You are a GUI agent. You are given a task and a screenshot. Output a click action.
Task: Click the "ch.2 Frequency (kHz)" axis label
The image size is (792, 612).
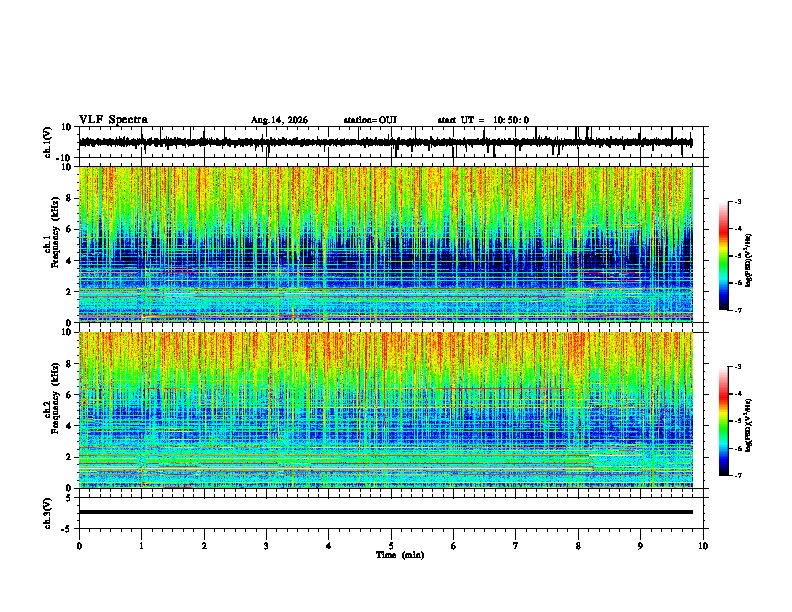[52, 398]
